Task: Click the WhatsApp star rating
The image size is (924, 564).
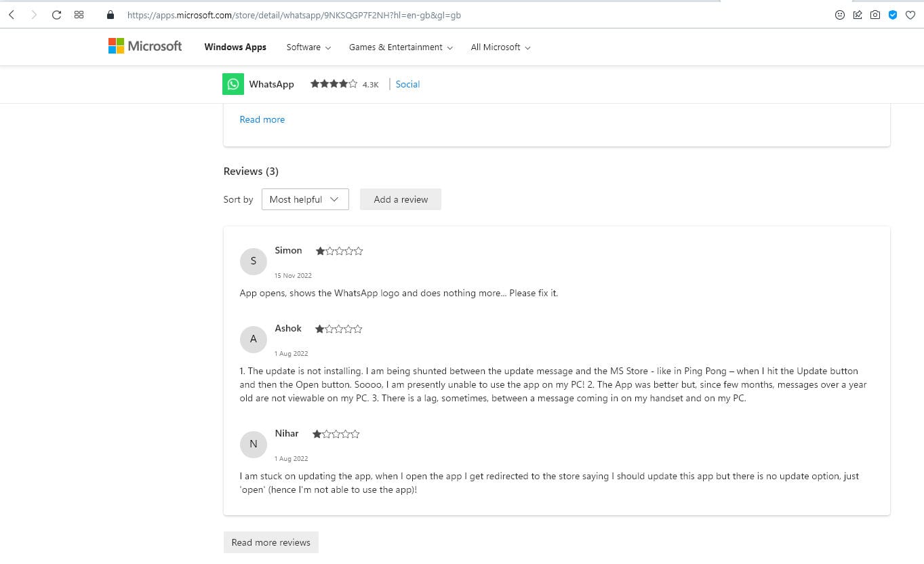Action: pyautogui.click(x=334, y=84)
